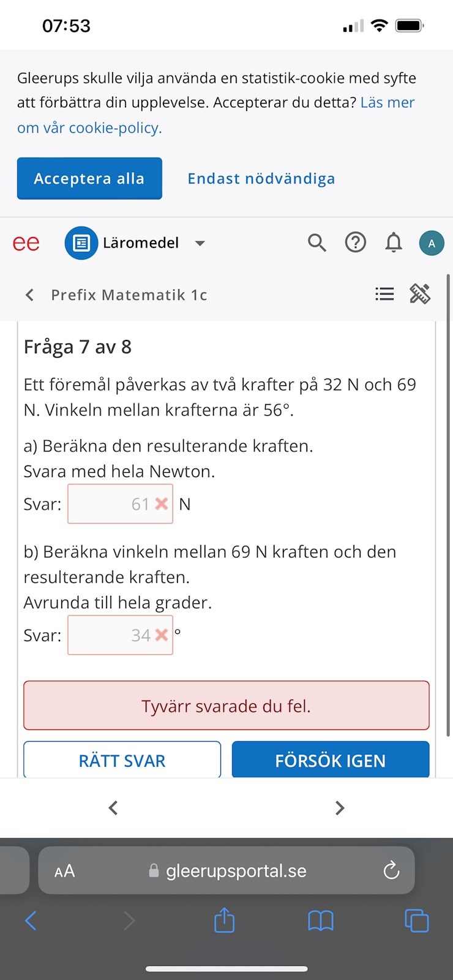Viewport: 453px width, 980px height.
Task: Tap the Safari share icon
Action: click(x=225, y=920)
